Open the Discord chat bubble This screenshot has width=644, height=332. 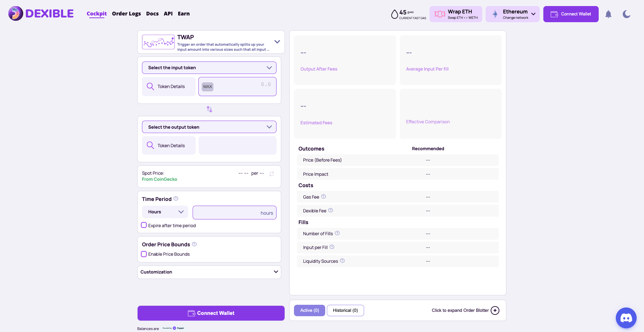tap(626, 318)
